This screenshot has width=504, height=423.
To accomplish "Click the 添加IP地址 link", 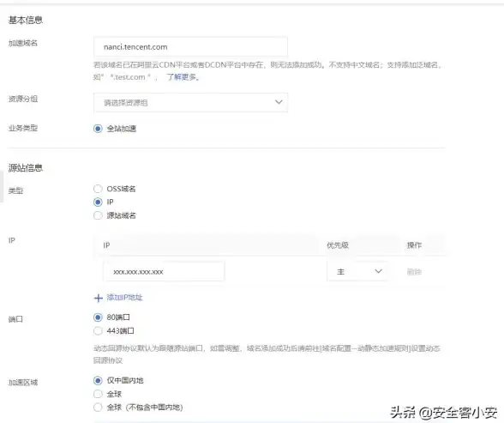I will tap(125, 298).
